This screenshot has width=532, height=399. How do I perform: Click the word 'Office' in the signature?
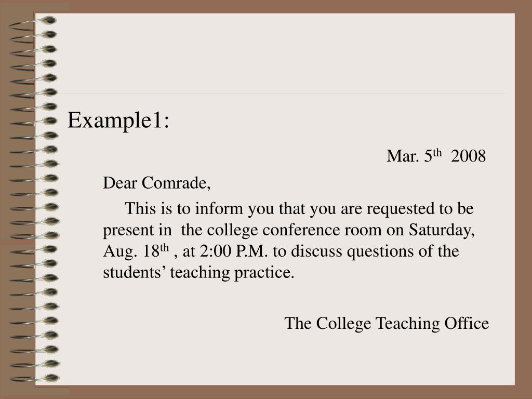(x=467, y=323)
